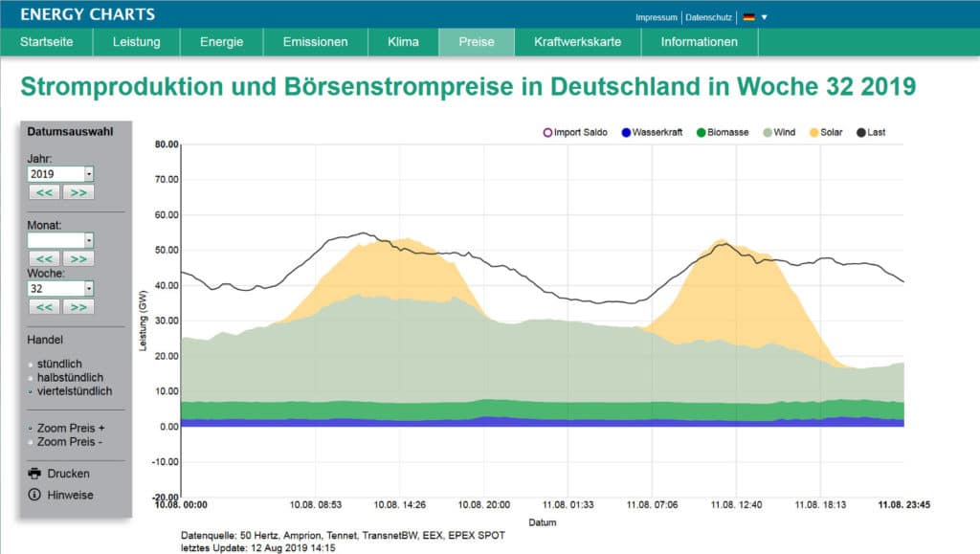Choose the viertelstündlich trading option
This screenshot has width=980, height=554.
(x=32, y=391)
